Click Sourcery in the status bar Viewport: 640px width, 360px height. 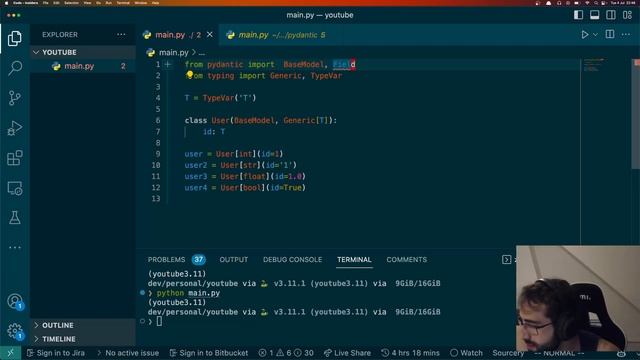(508, 353)
